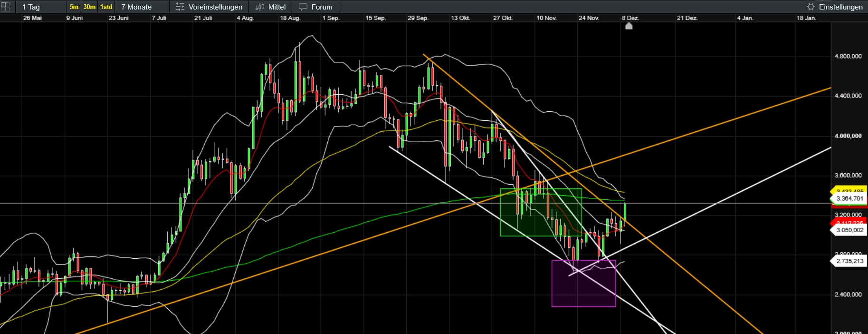This screenshot has height=334, width=868.
Task: Click the candlestick chart-type icon next to Mittel
Action: click(x=260, y=7)
